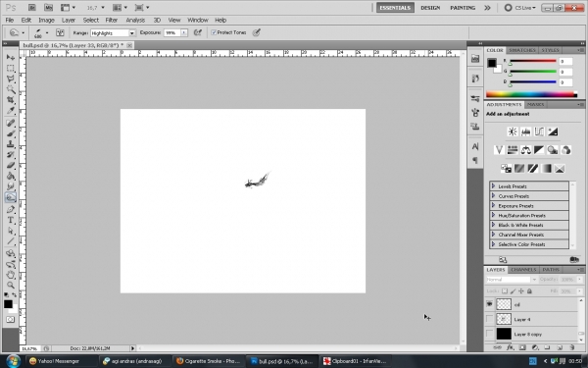
Task: Add a Color Balance adjustment
Action: pos(525,150)
